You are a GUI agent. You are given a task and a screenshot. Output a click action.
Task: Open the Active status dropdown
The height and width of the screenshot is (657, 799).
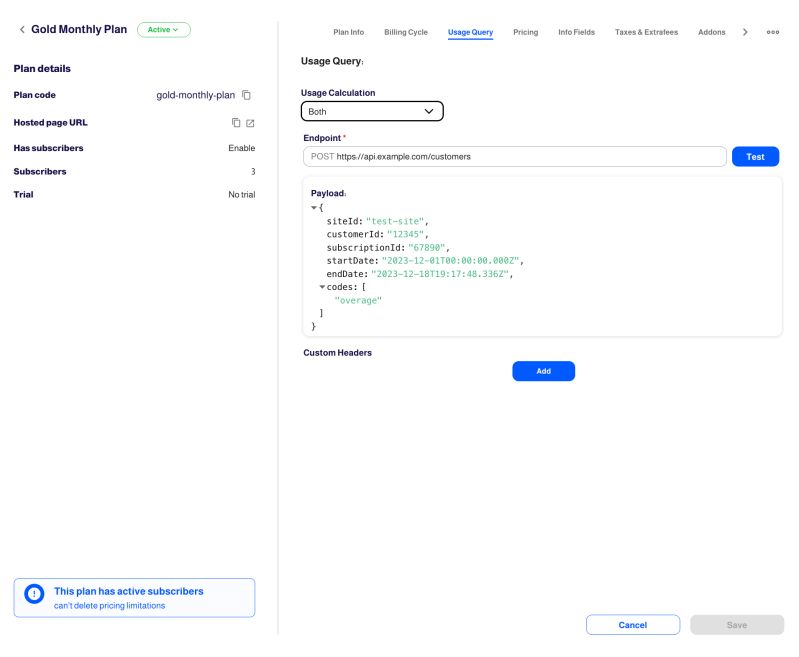164,30
